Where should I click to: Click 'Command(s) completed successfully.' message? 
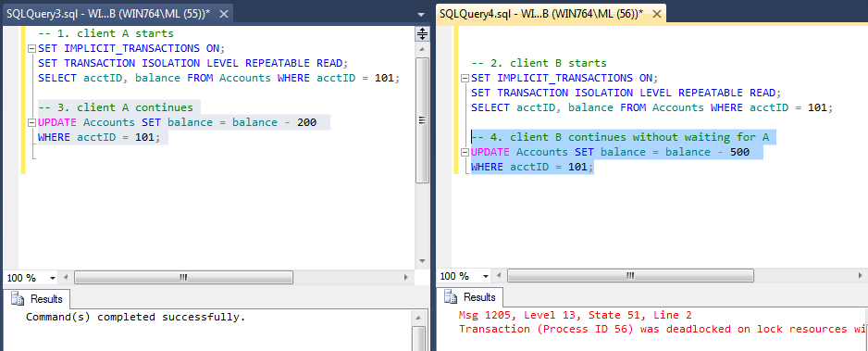point(136,318)
